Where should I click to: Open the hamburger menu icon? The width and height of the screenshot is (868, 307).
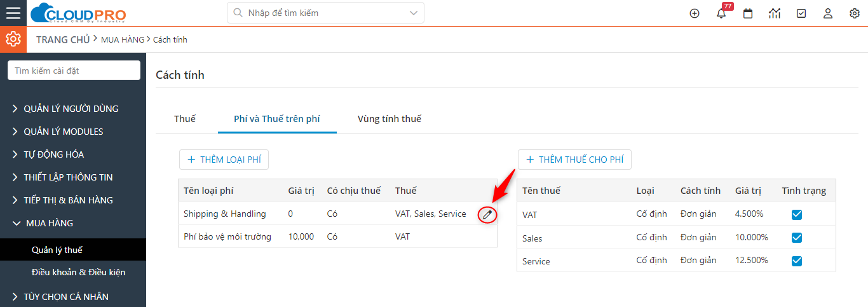[13, 13]
